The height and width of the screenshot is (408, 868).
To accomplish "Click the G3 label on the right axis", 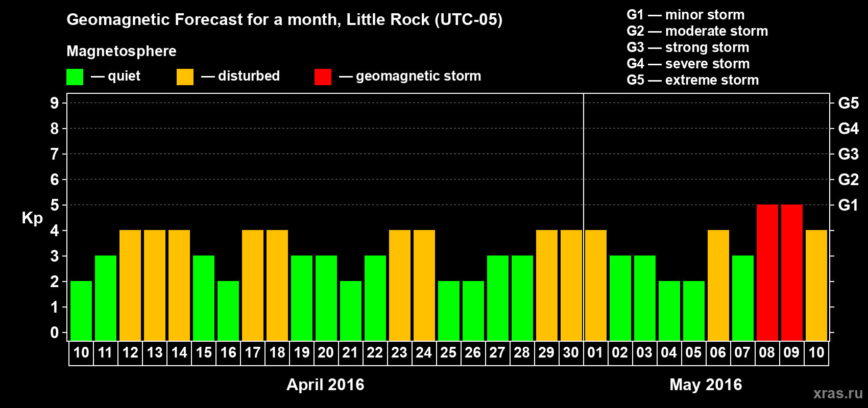I will 849,154.
